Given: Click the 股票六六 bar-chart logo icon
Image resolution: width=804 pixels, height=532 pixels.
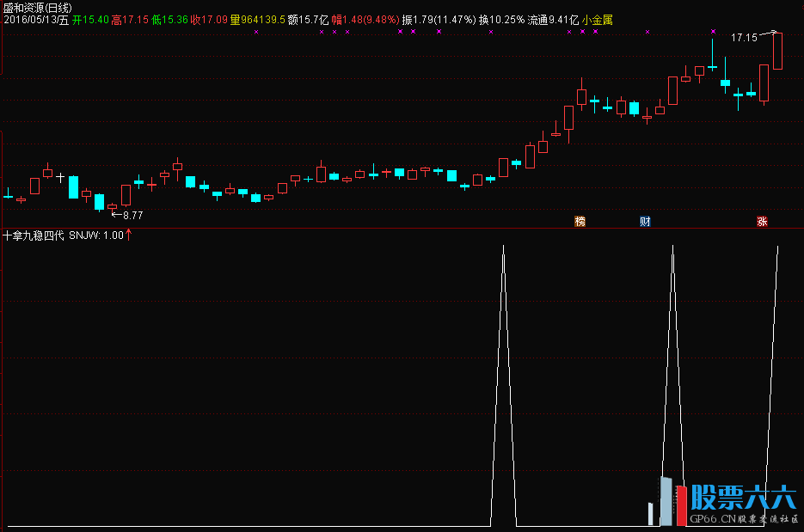Looking at the screenshot, I should (x=666, y=501).
